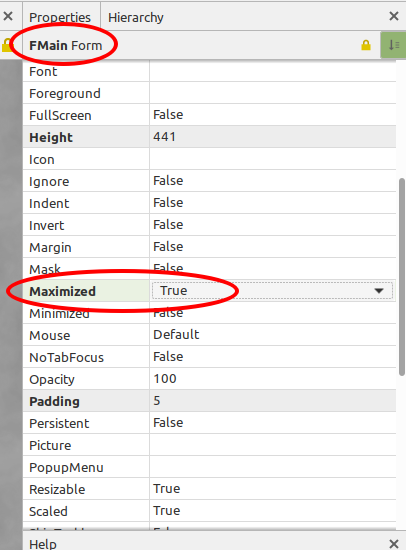Click the Height value field 441
This screenshot has height=550, width=406.
[273, 137]
